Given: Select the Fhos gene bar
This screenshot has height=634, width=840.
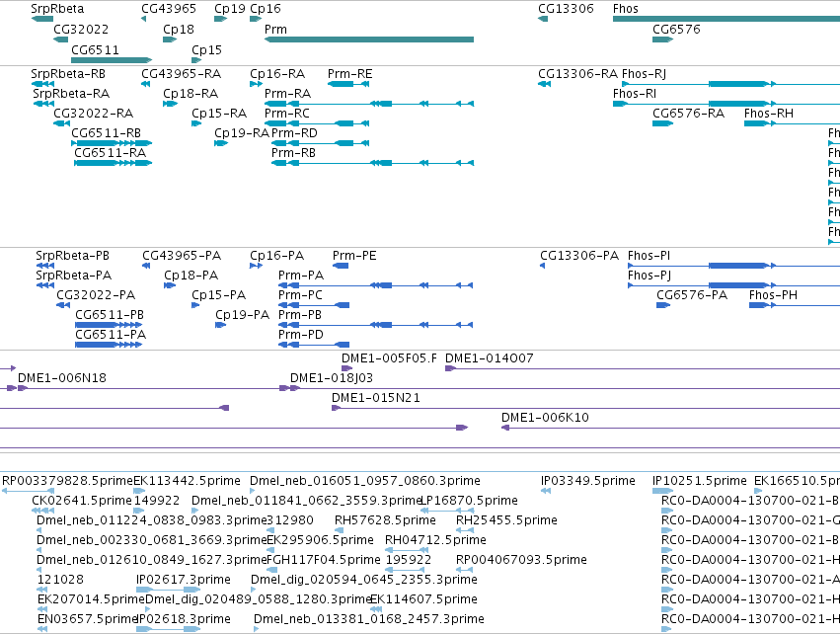Looking at the screenshot, I should 726,20.
